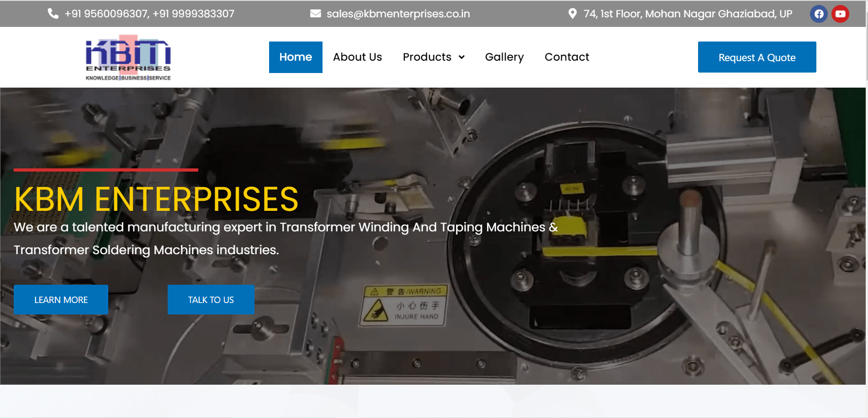868x418 pixels.
Task: Click the map location pin icon
Action: (572, 14)
